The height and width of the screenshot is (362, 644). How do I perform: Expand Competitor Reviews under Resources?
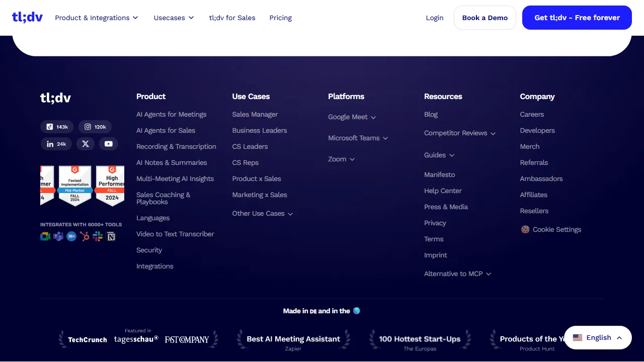[x=460, y=133]
